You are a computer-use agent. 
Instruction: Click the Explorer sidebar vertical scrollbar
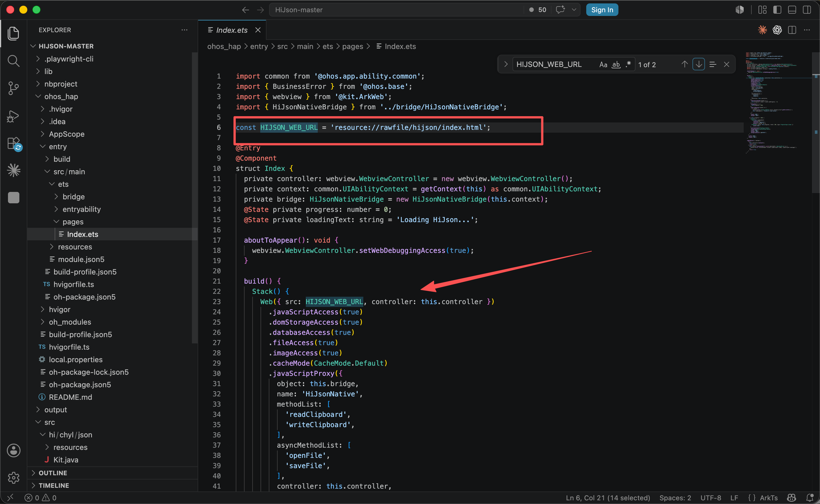coord(195,197)
